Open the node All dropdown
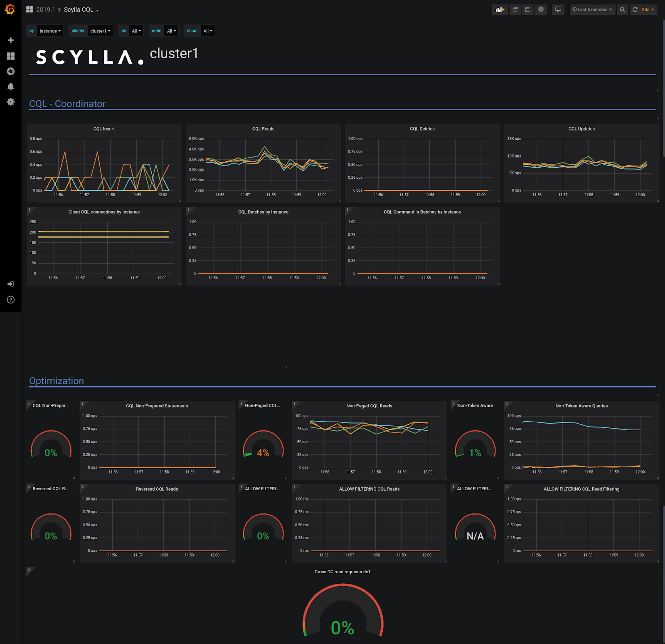This screenshot has height=644, width=665. (171, 31)
